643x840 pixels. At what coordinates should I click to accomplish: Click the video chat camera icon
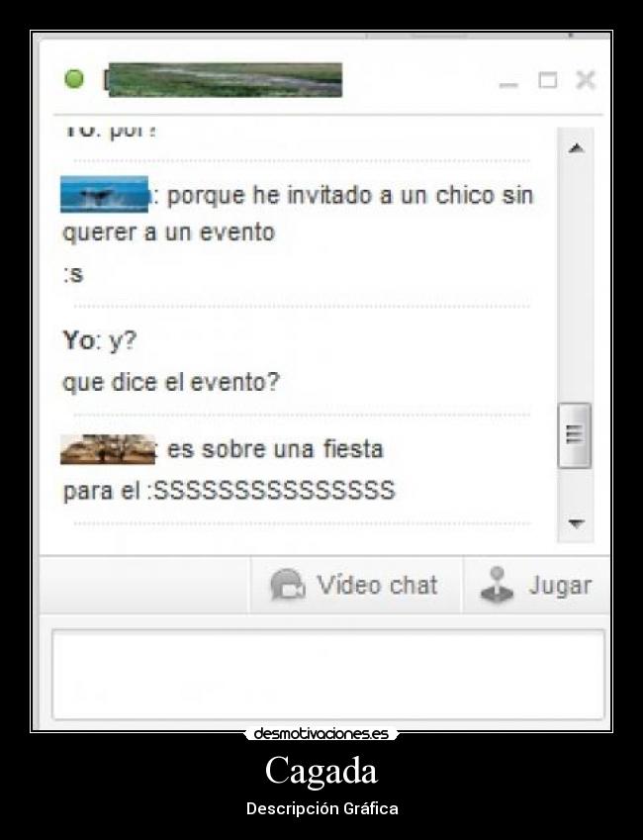(288, 585)
